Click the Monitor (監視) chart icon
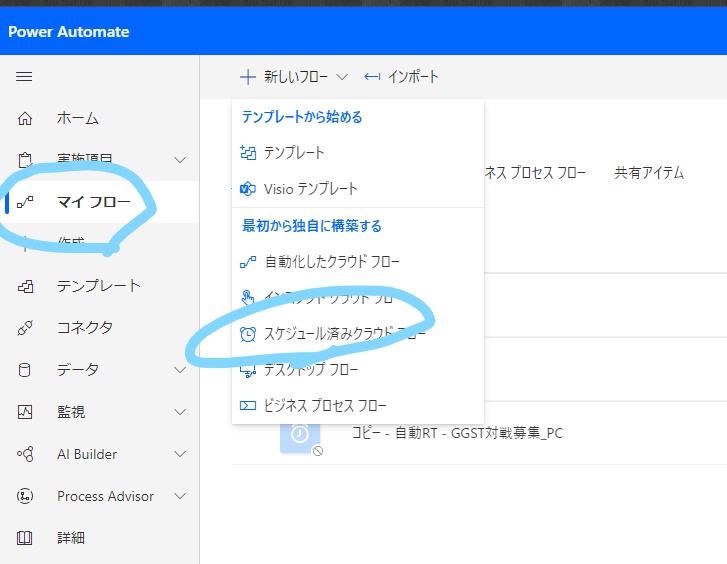The image size is (727, 564). click(x=26, y=412)
